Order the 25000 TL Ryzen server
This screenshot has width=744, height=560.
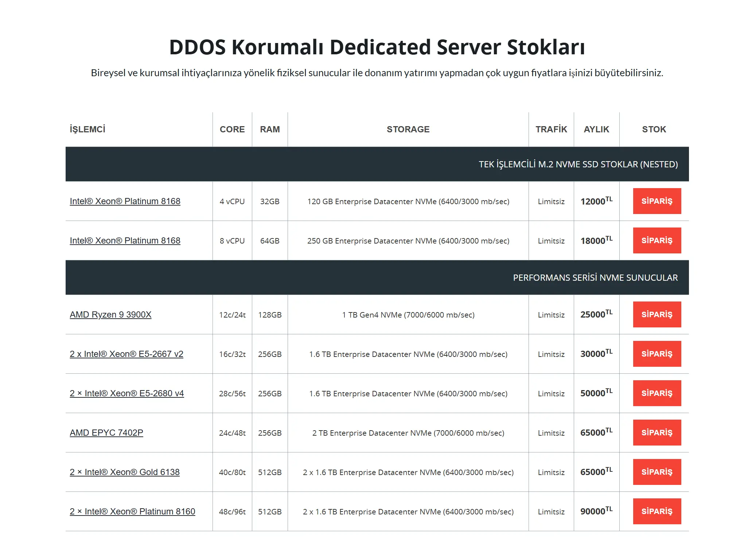657,314
